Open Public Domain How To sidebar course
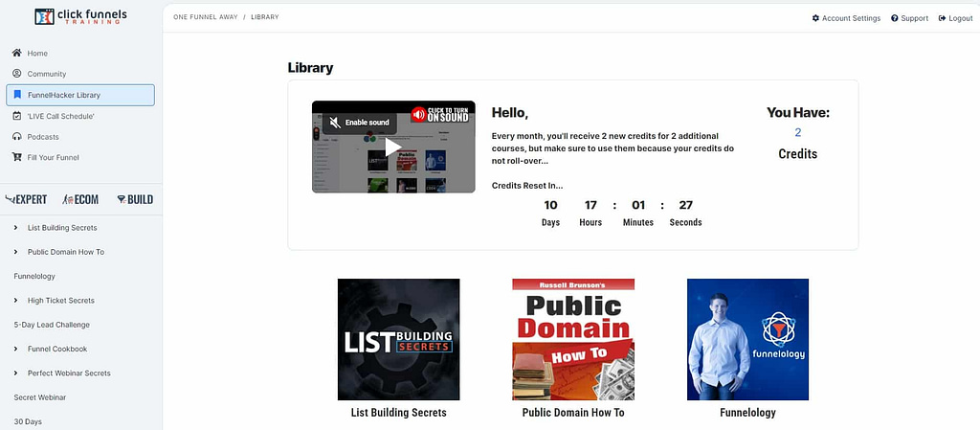 point(66,252)
